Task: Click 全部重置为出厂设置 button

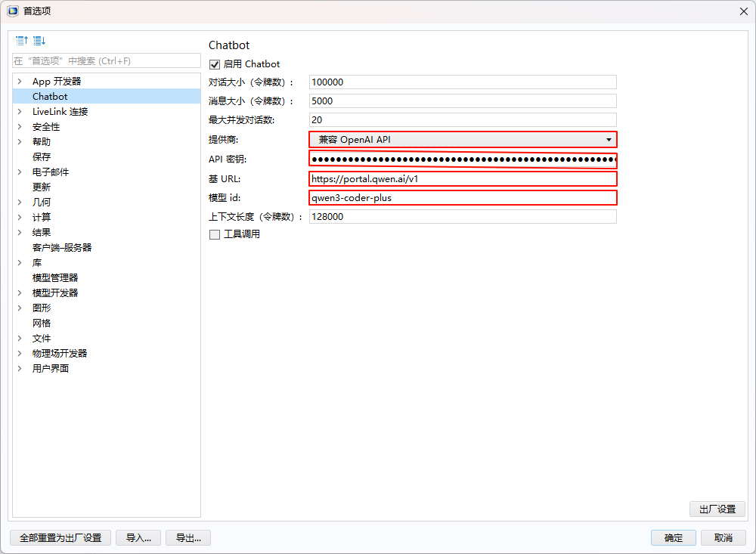Action: (60, 537)
